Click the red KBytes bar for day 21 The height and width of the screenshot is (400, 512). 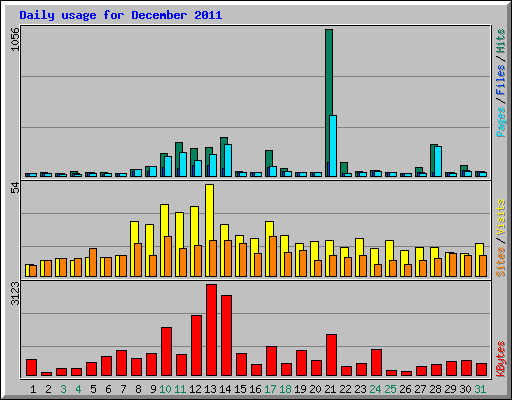point(331,355)
